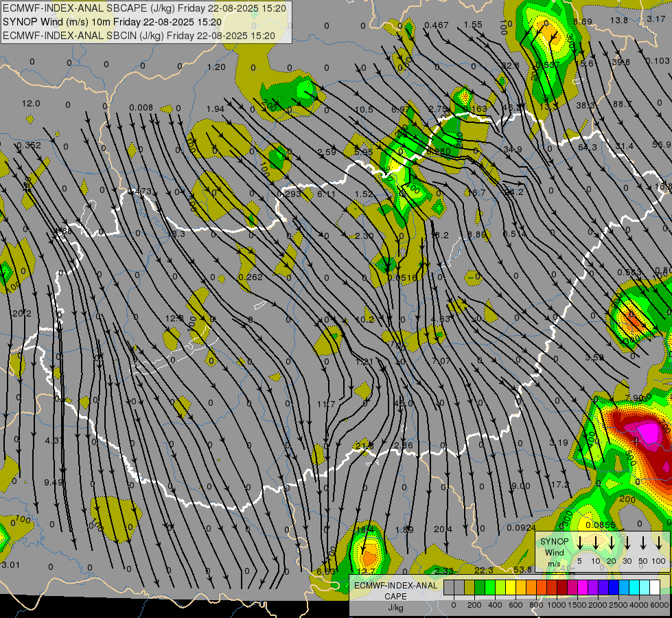
Task: Click the 22.3 value on the map
Action: click(x=484, y=570)
